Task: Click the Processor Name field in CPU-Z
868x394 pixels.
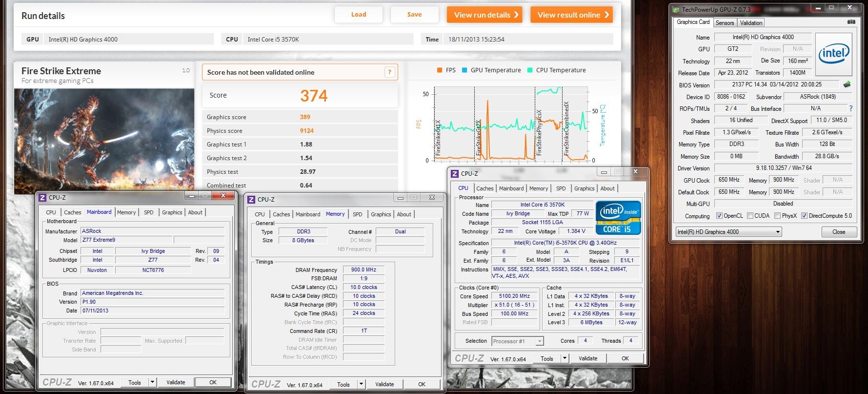Action: click(542, 205)
